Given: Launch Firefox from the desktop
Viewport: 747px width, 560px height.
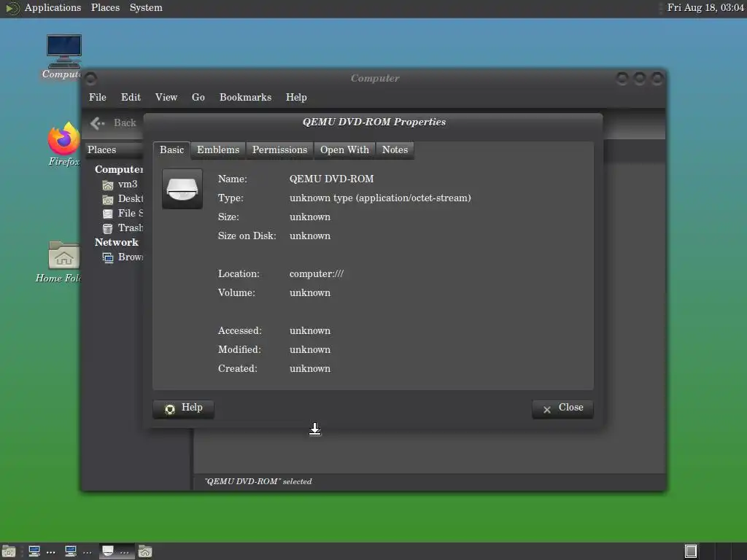Looking at the screenshot, I should click(64, 144).
